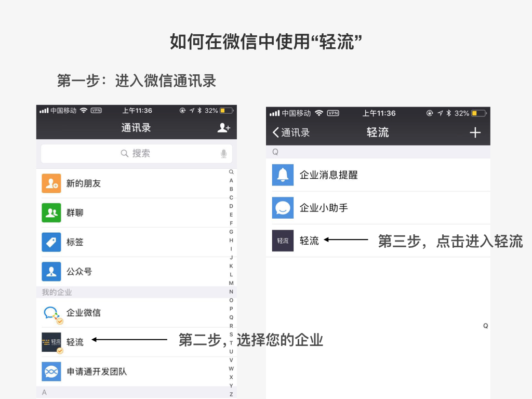Jump to letter A in index bar
Screen dimensions: 532x399
231,180
